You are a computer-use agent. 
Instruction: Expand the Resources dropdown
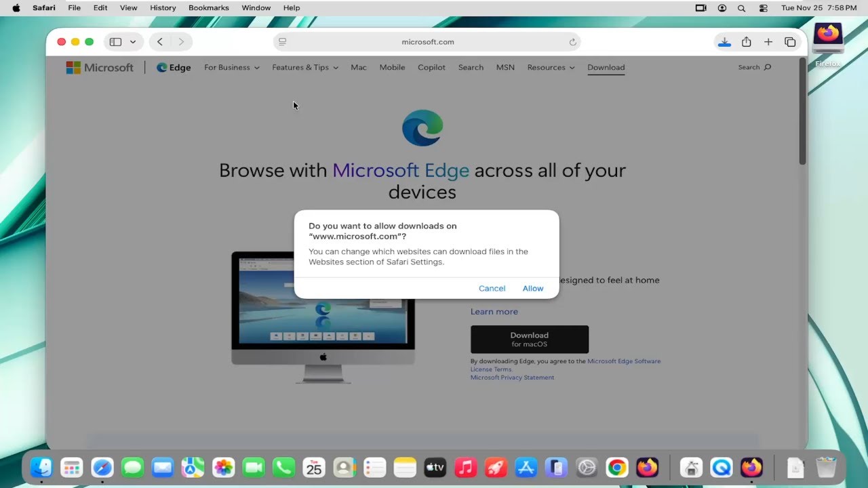(551, 67)
